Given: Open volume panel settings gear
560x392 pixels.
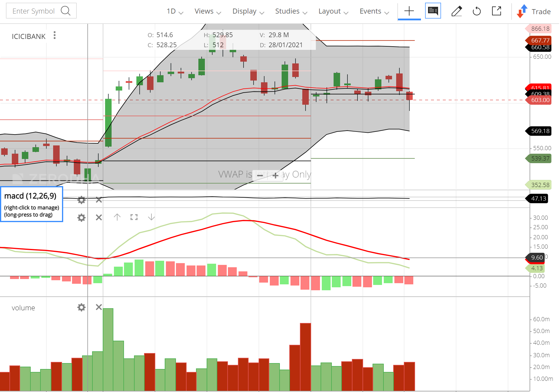Looking at the screenshot, I should [81, 307].
